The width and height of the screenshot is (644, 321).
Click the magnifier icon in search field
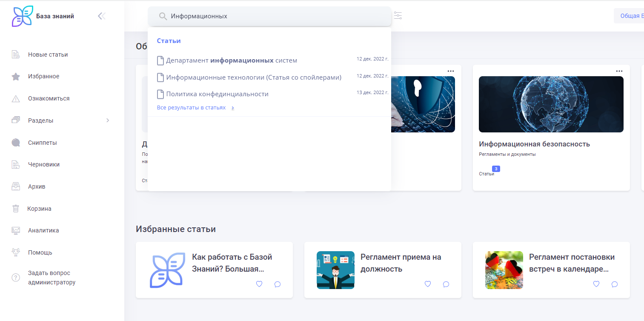pos(163,16)
